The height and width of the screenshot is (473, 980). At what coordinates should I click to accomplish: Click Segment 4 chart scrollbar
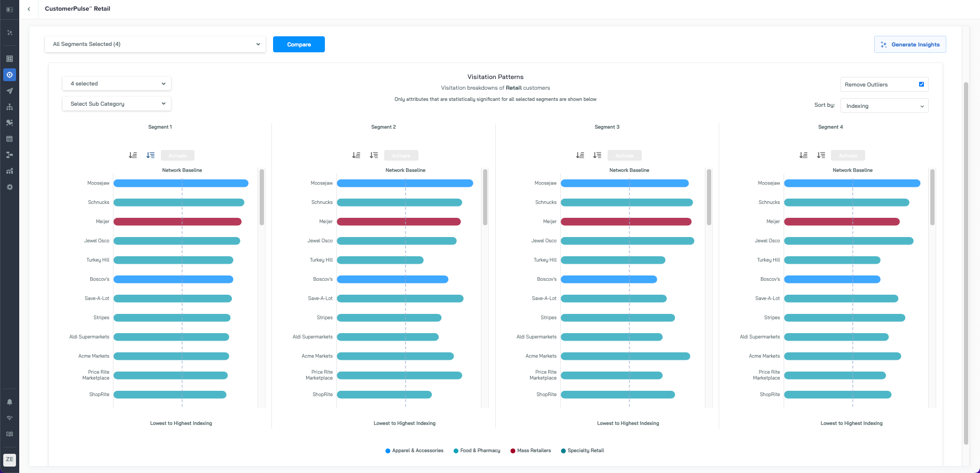click(932, 198)
